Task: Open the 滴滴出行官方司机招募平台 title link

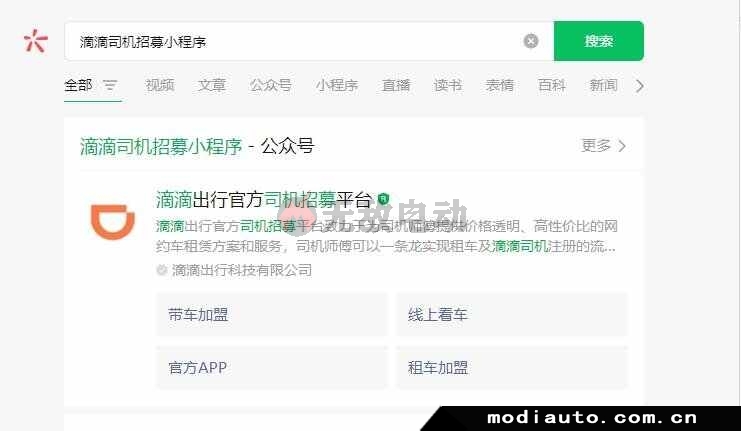Action: pyautogui.click(x=264, y=200)
